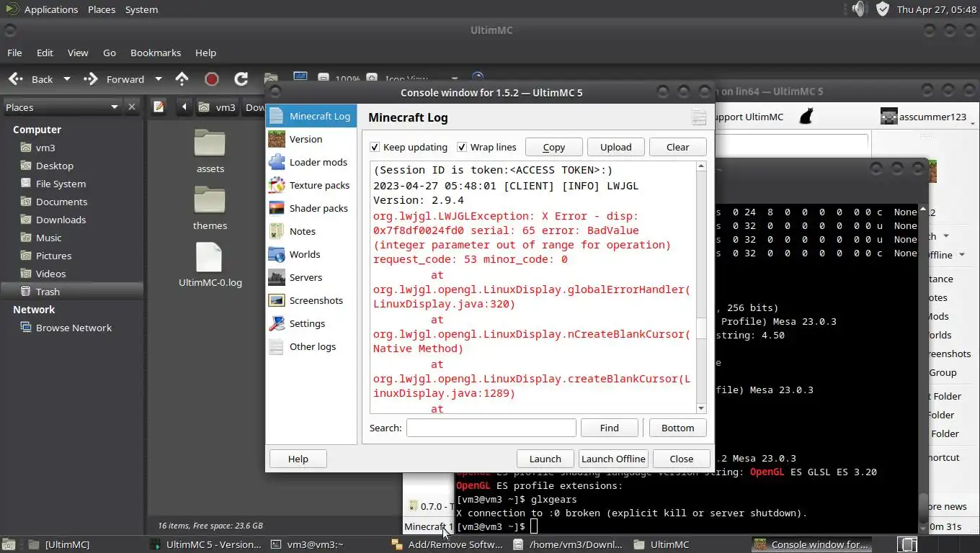Screen dimensions: 980x553
Task: Open the Minecraft Log page icon
Action: tap(276, 116)
